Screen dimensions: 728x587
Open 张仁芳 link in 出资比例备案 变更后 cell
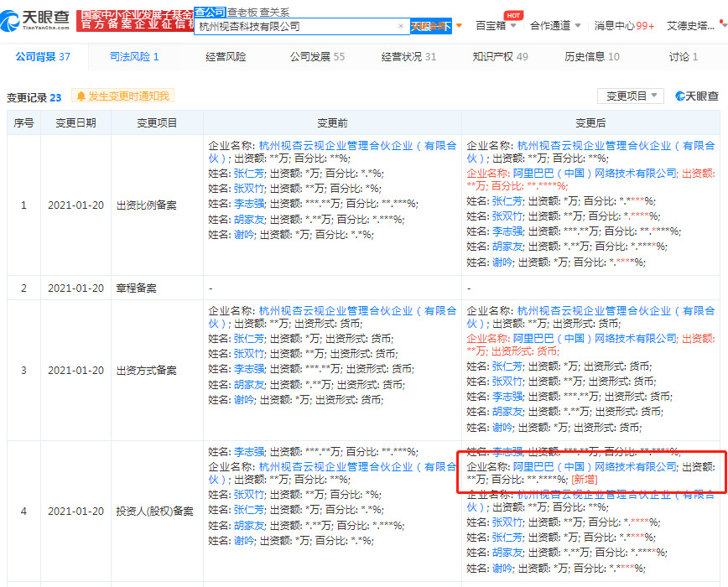point(507,201)
